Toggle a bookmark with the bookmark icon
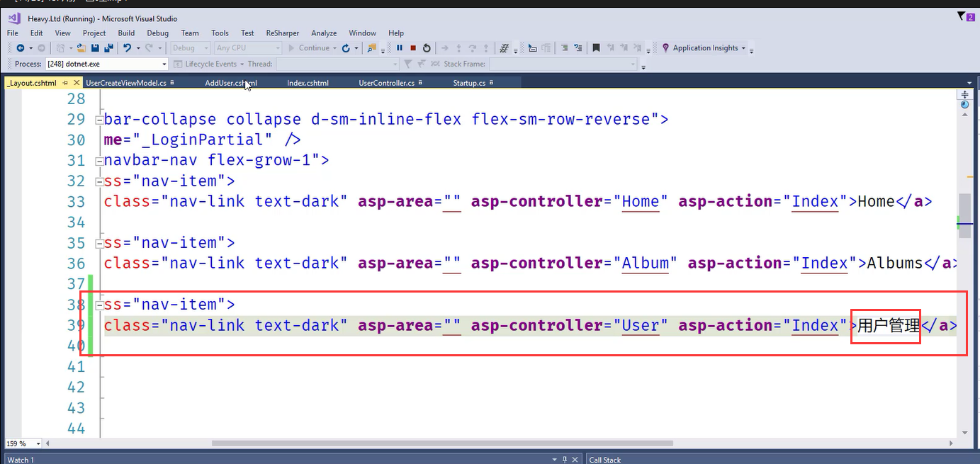The width and height of the screenshot is (980, 464). (597, 48)
